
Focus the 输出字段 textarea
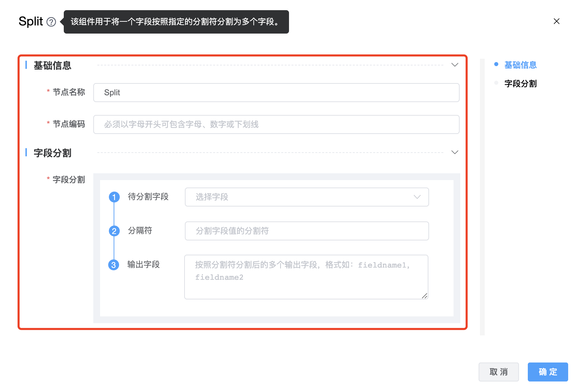click(306, 277)
